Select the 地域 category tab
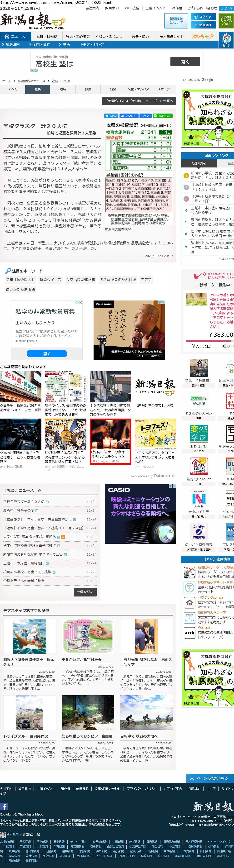234x868 pixels. pyautogui.click(x=63, y=89)
